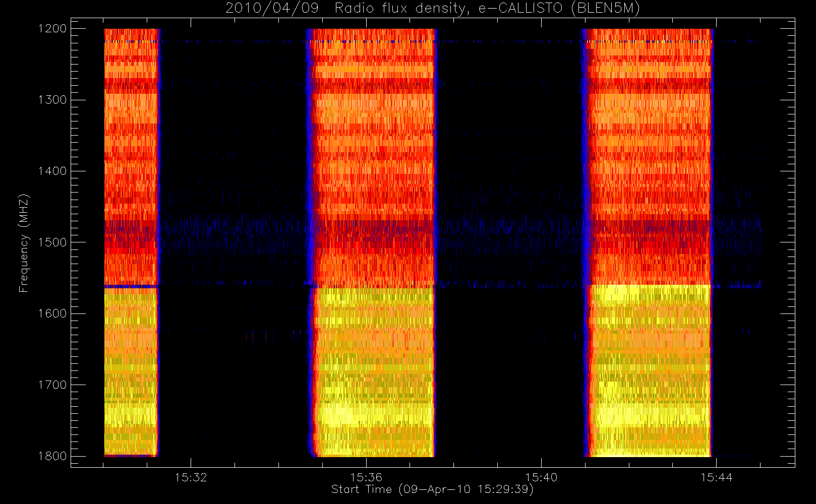Click the 1500 frequency tick label
The height and width of the screenshot is (504, 816).
click(52, 242)
